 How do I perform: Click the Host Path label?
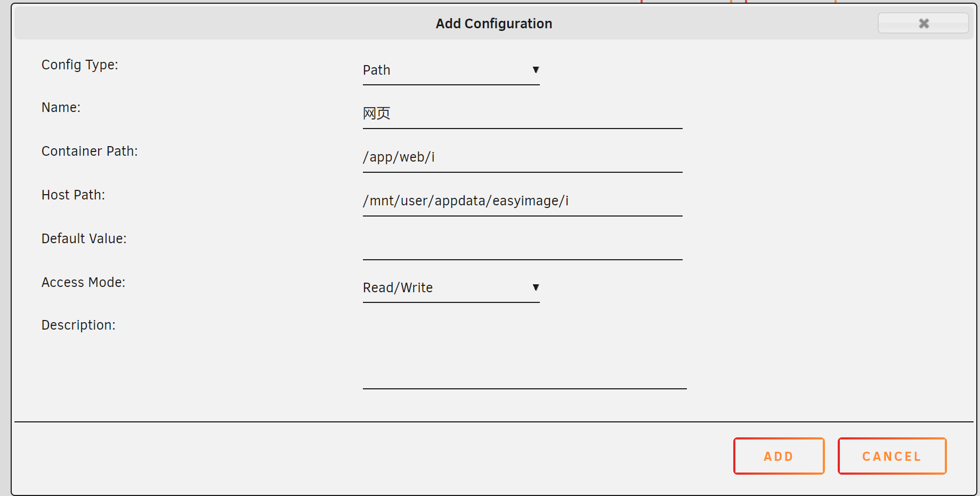point(74,195)
